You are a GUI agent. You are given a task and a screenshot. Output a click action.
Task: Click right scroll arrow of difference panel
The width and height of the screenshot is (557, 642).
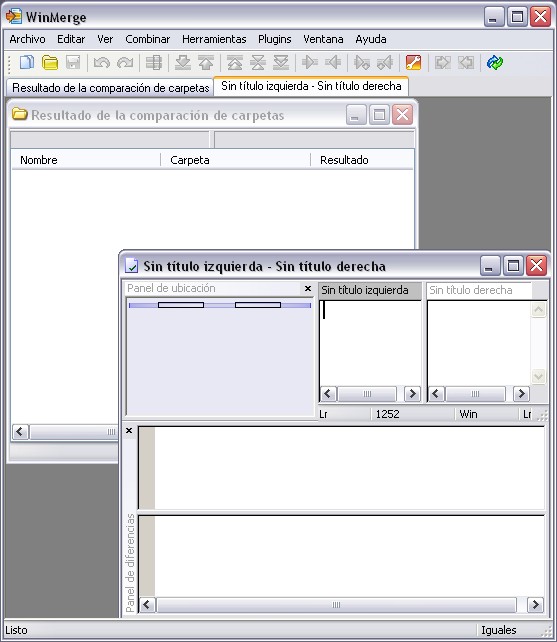tap(536, 605)
